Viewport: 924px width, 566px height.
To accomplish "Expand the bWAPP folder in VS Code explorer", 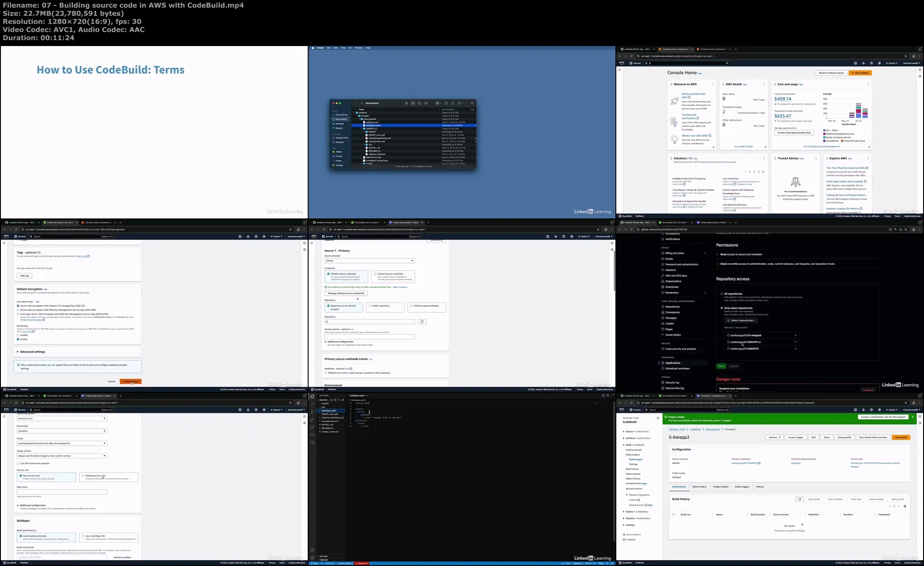I will click(325, 404).
